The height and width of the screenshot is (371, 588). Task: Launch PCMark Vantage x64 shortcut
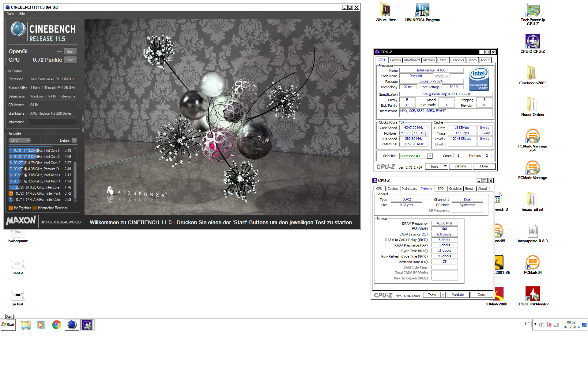533,140
